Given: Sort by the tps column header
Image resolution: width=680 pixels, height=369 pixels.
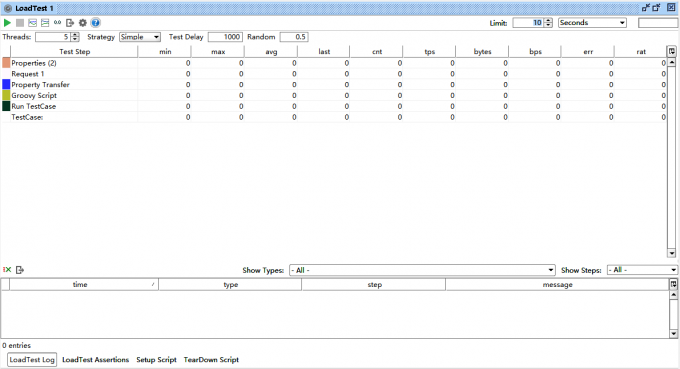Looking at the screenshot, I should (429, 52).
